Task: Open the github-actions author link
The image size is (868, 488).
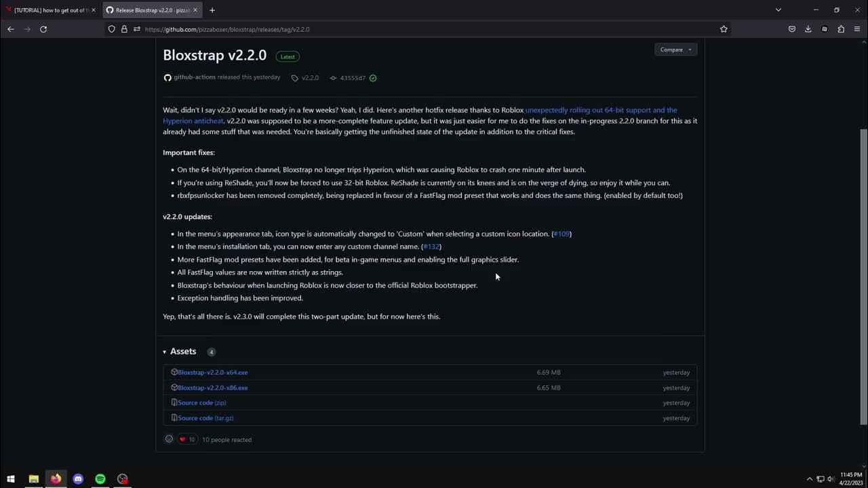Action: (x=195, y=77)
